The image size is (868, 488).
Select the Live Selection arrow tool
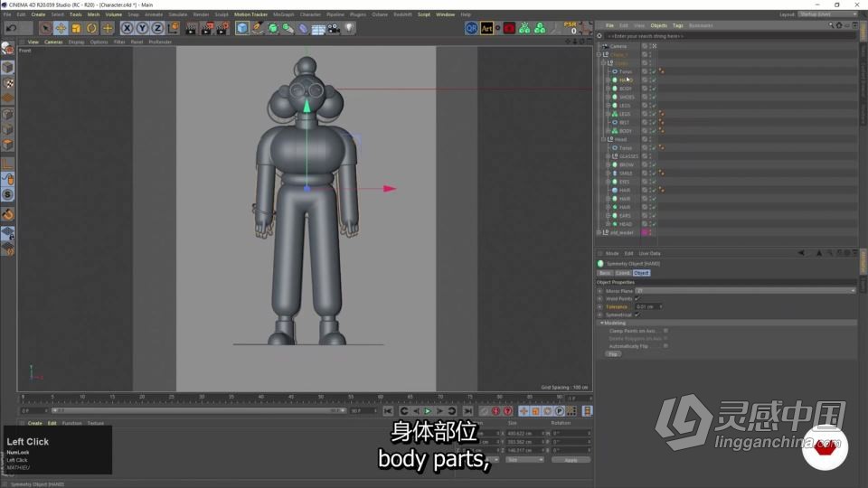coord(45,28)
